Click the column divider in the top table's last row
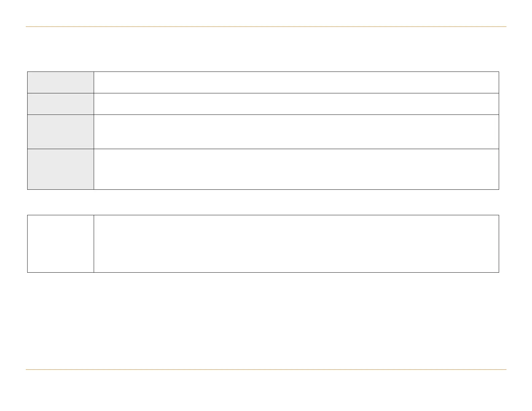Viewport: 532px width, 411px height. [94, 169]
